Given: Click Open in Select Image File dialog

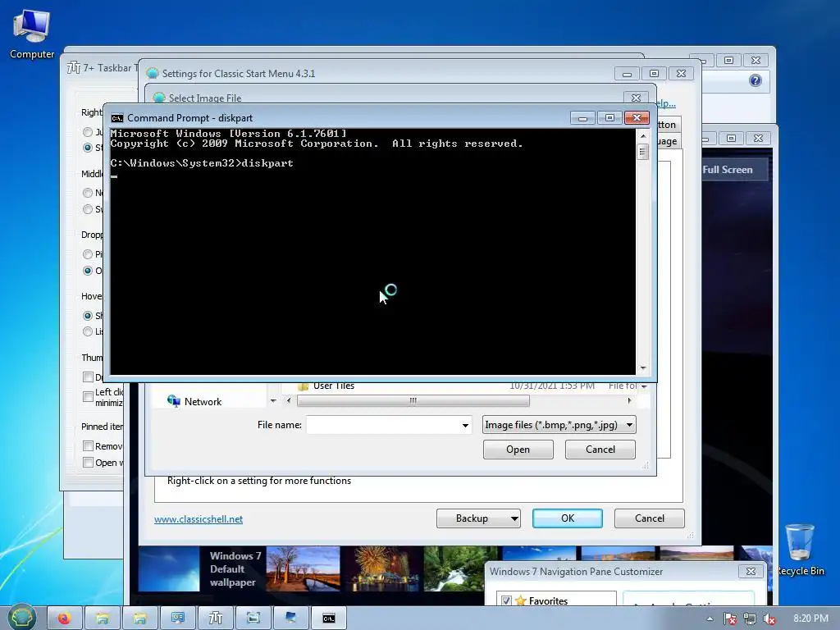Looking at the screenshot, I should [x=518, y=450].
